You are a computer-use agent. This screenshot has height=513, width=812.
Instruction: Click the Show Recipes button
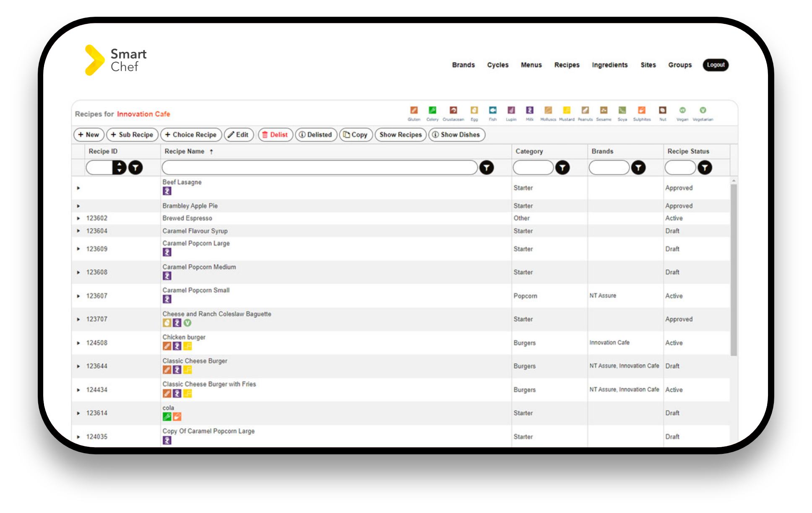(401, 135)
